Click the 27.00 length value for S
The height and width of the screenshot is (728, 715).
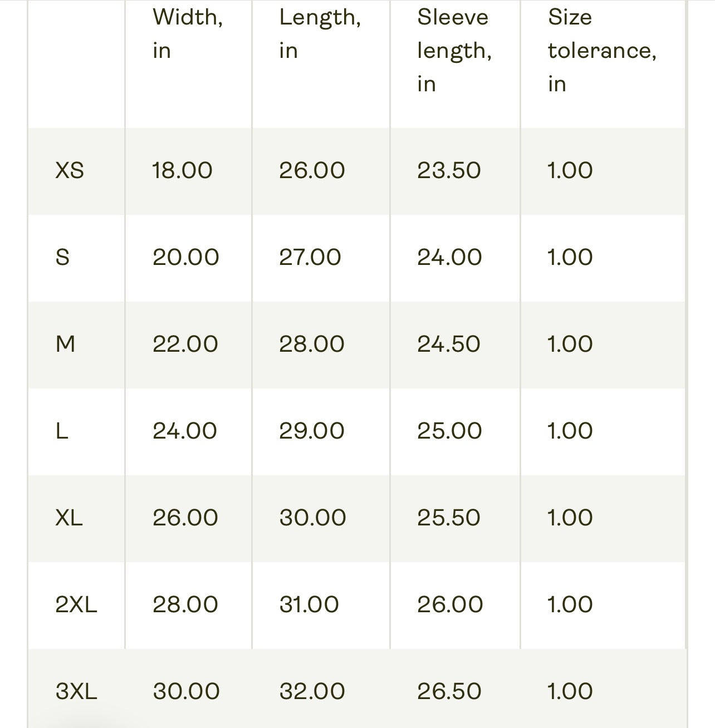point(310,257)
